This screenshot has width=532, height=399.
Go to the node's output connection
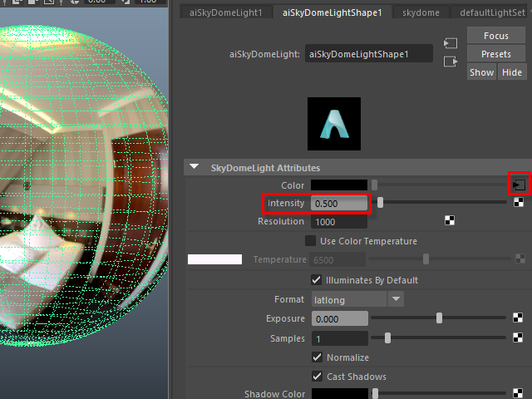tap(451, 62)
